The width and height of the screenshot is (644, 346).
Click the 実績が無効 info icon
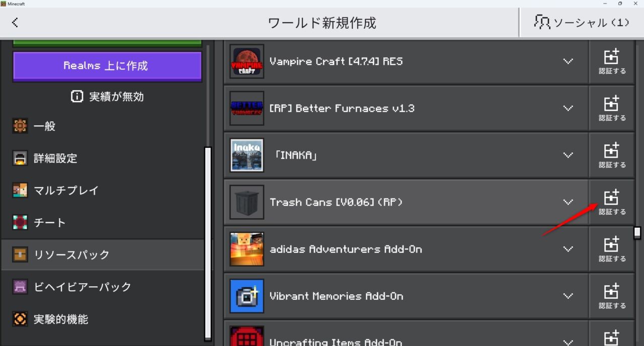click(77, 97)
